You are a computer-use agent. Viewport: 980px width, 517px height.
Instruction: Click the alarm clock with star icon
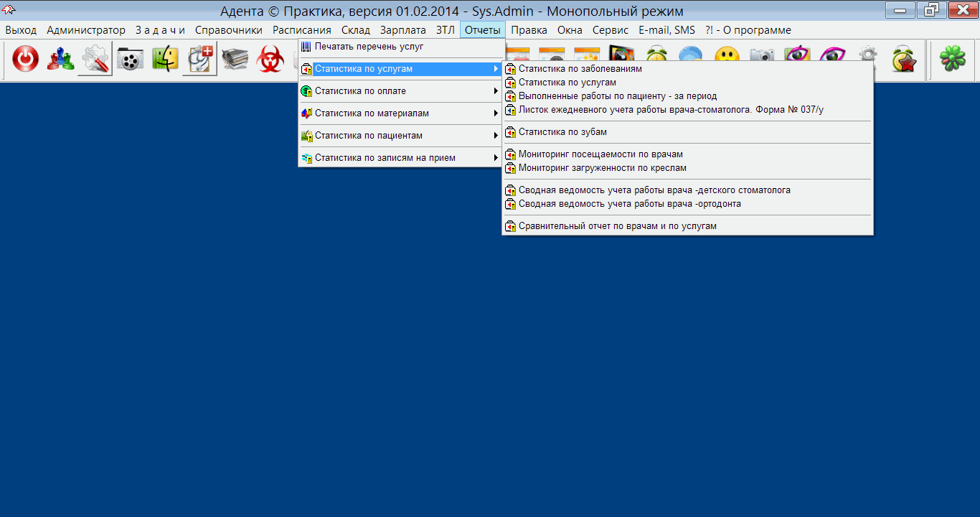coord(903,60)
